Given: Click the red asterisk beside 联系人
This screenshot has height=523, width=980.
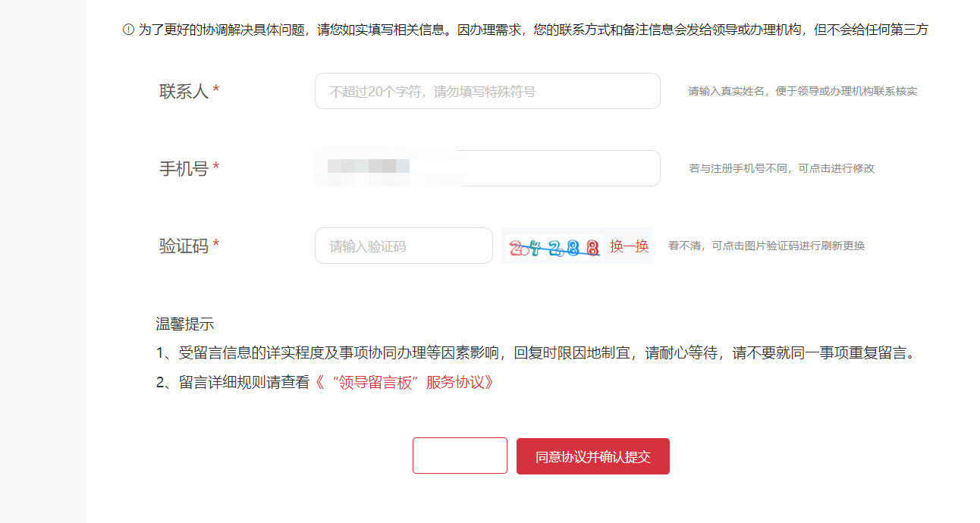Looking at the screenshot, I should click(x=216, y=91).
